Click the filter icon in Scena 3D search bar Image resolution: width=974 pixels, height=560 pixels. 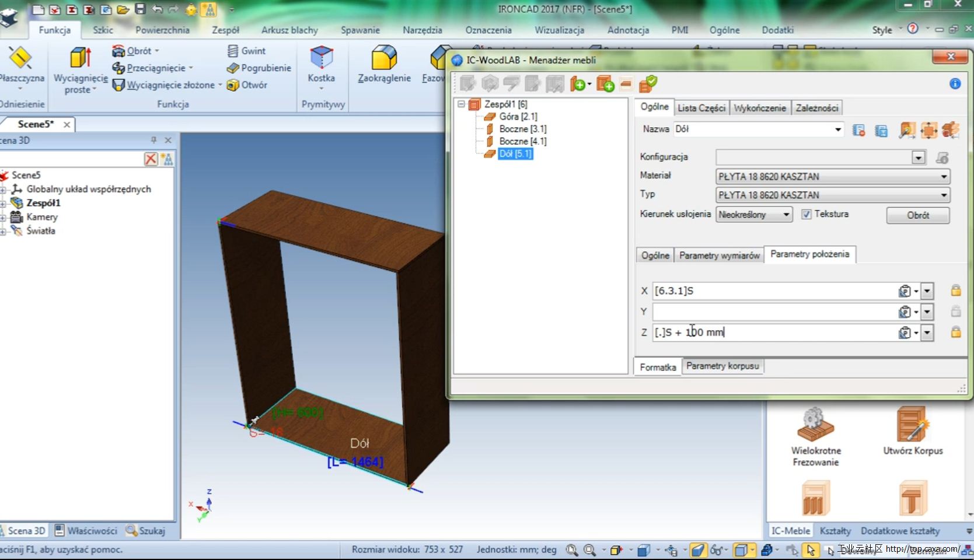pos(166,159)
